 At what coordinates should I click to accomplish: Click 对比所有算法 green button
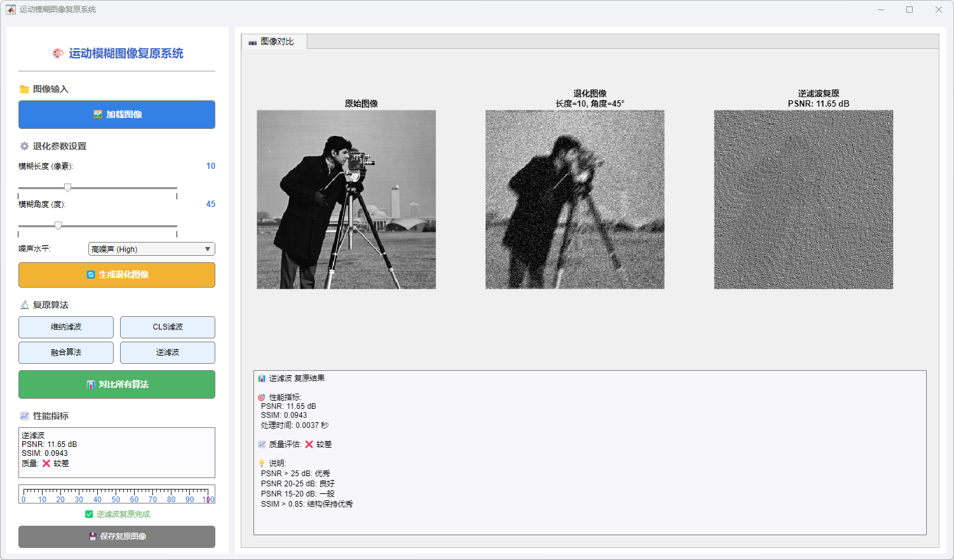click(x=117, y=384)
